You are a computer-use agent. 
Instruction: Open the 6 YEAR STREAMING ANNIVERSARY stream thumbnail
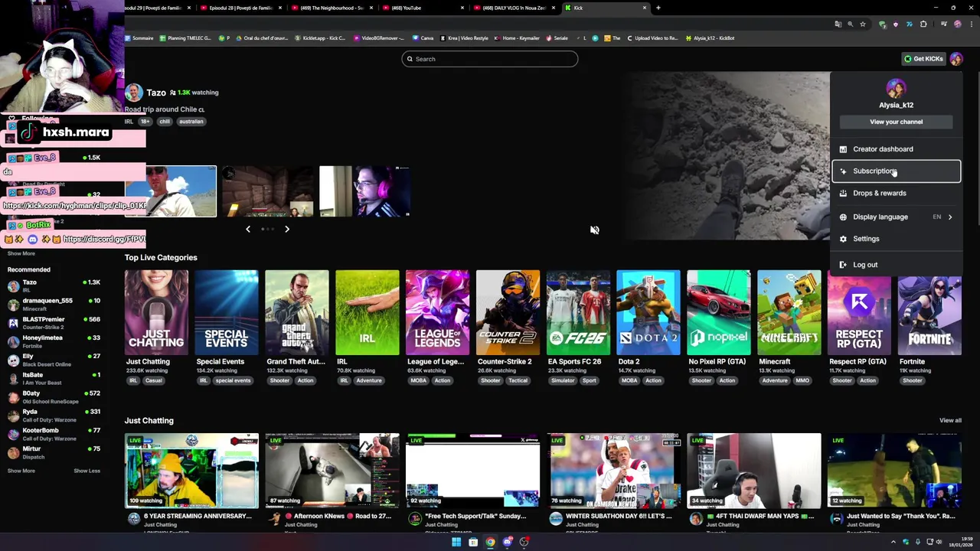[191, 471]
